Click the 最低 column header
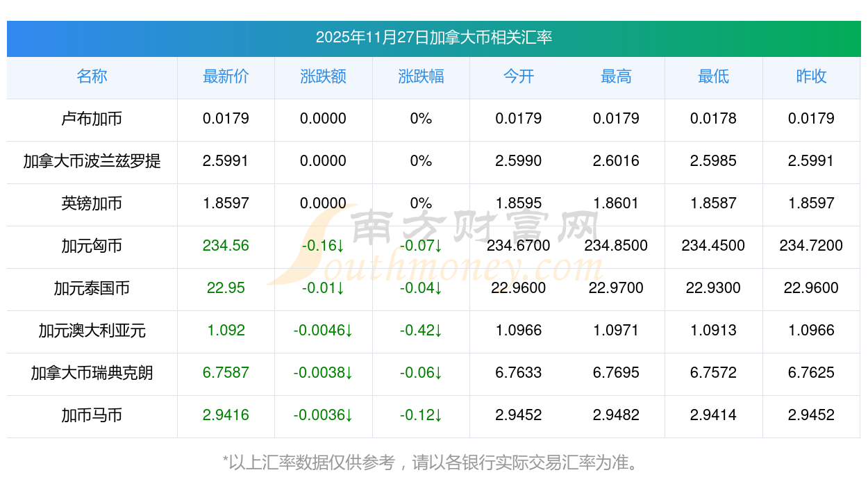This screenshot has width=868, height=484. coord(713,76)
